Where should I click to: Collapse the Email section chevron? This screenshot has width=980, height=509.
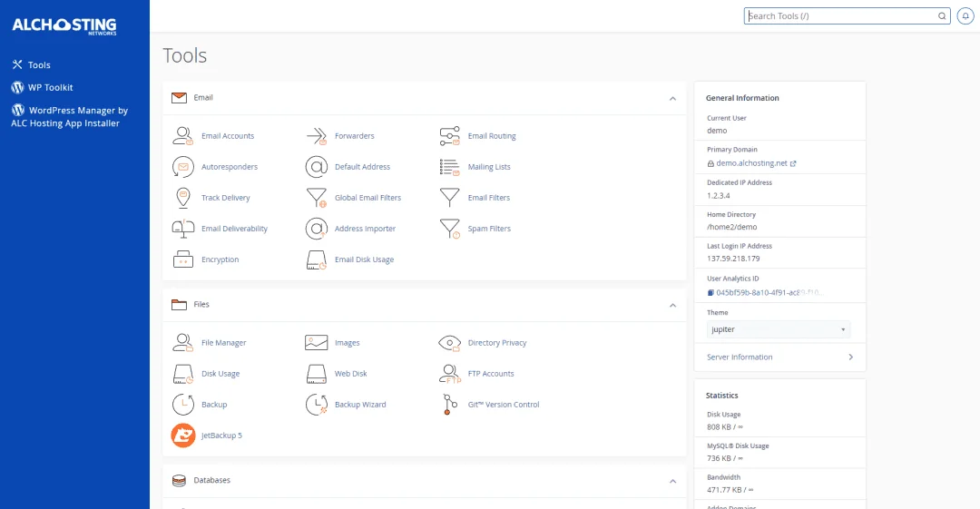tap(672, 98)
